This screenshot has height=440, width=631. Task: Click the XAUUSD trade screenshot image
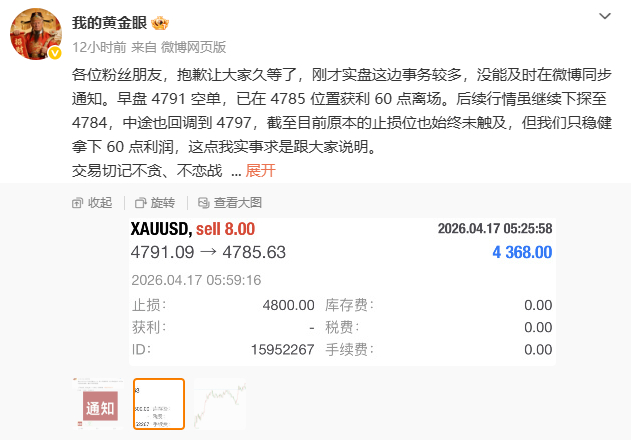(x=342, y=292)
